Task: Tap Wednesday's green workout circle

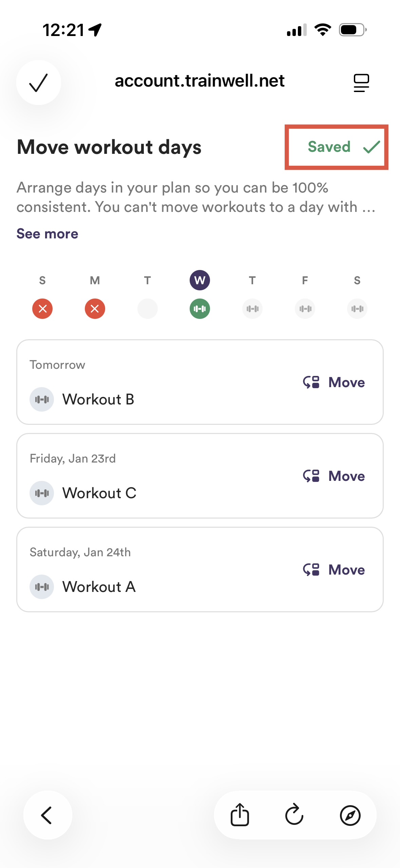Action: coord(200,309)
